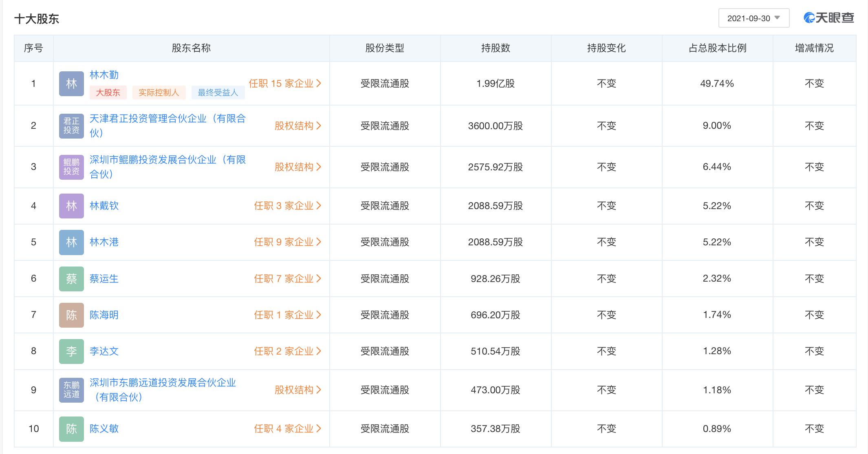This screenshot has height=454, width=868.
Task: Click the 陈海明 brown avatar icon
Action: click(71, 315)
